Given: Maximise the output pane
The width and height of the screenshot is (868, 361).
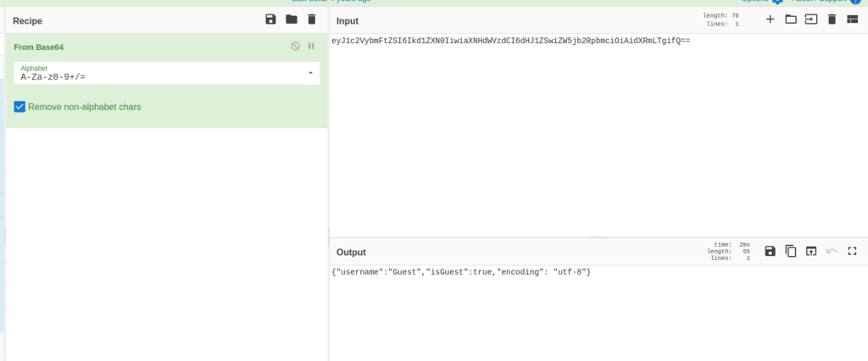Looking at the screenshot, I should 852,251.
